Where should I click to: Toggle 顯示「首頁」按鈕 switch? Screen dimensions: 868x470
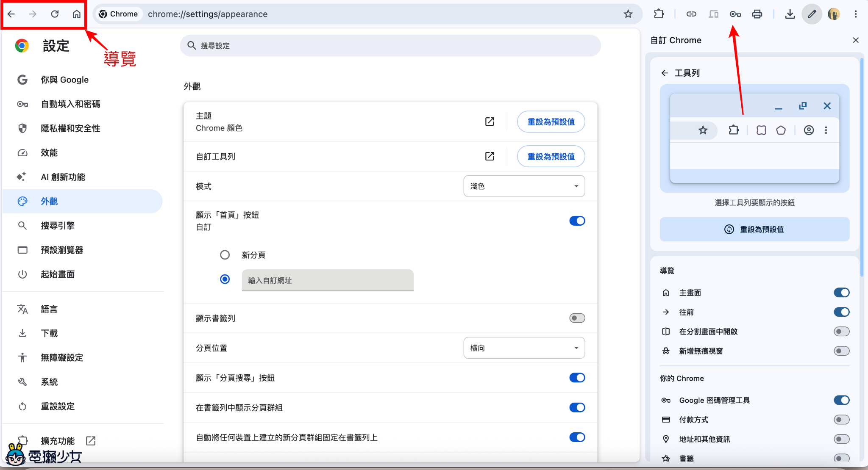577,221
